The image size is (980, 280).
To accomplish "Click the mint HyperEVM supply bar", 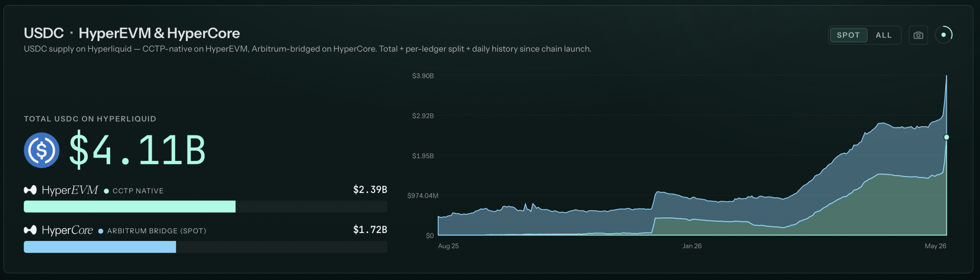I will pos(130,206).
